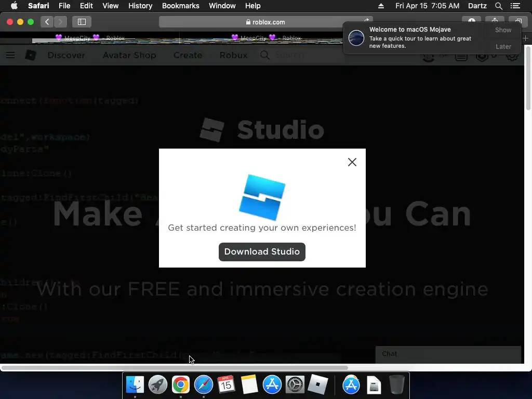Click the eject icon in menu bar
The image size is (532, 399).
click(x=381, y=6)
